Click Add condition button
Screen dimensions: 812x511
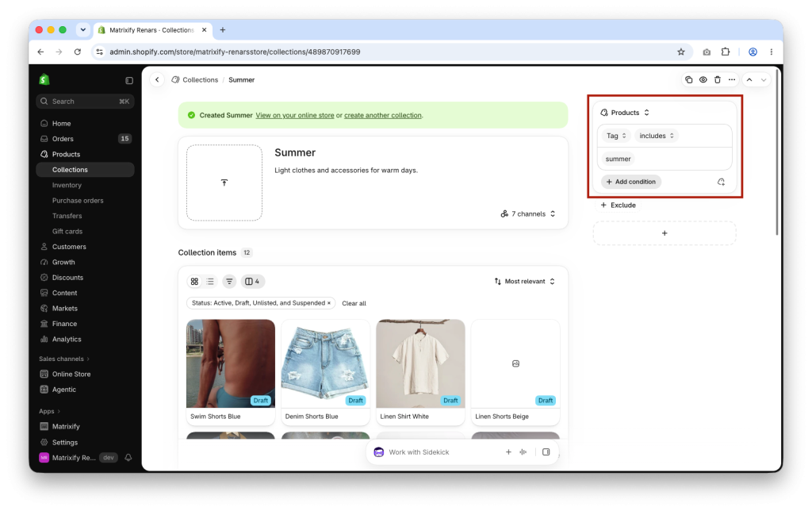(630, 182)
